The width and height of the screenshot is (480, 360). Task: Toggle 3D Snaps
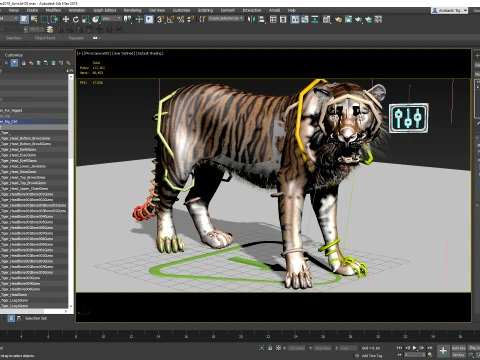click(160, 19)
